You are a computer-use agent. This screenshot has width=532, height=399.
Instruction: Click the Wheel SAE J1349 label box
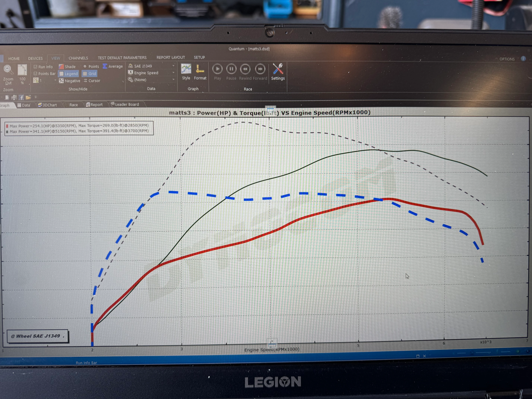38,336
